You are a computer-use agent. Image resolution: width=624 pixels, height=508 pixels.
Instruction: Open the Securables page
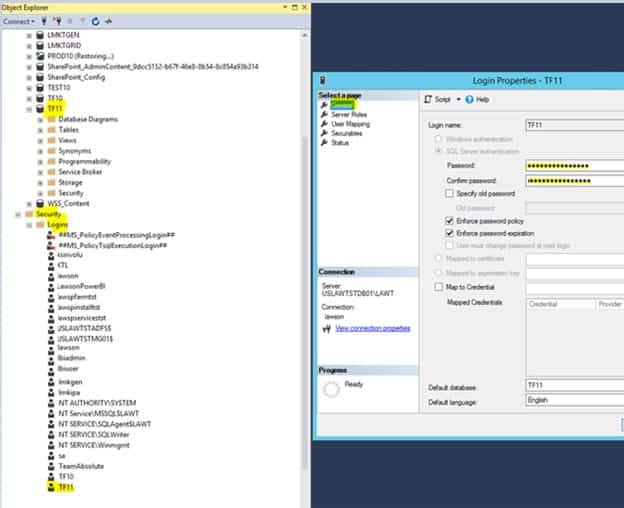point(347,133)
